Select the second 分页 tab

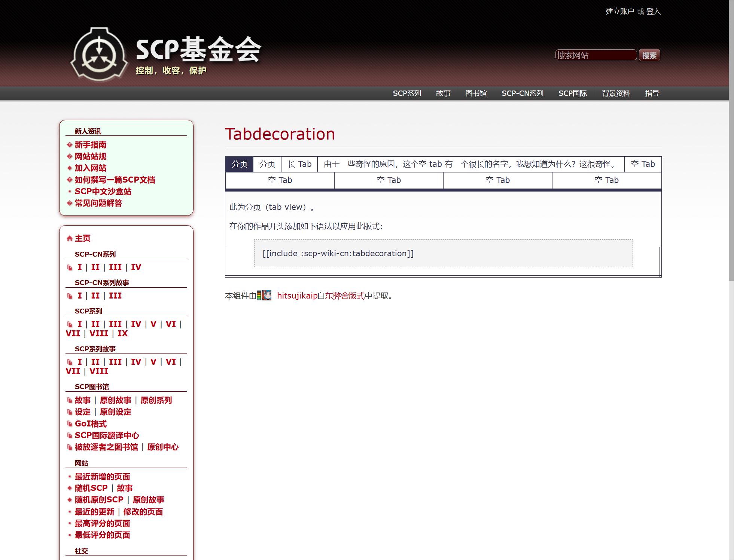click(x=267, y=164)
